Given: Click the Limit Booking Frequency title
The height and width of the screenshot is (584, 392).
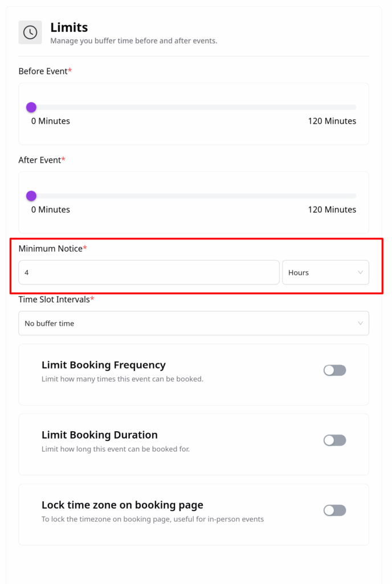Looking at the screenshot, I should [x=103, y=365].
